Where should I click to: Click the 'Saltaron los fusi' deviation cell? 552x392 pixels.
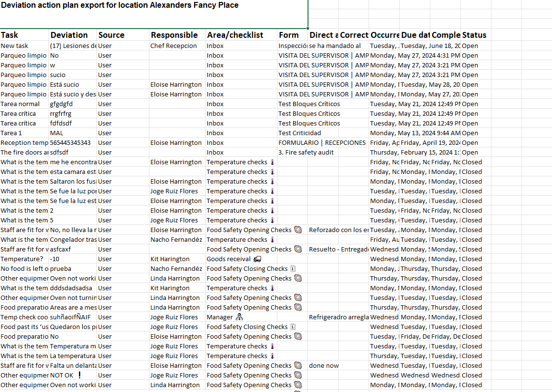click(73, 181)
